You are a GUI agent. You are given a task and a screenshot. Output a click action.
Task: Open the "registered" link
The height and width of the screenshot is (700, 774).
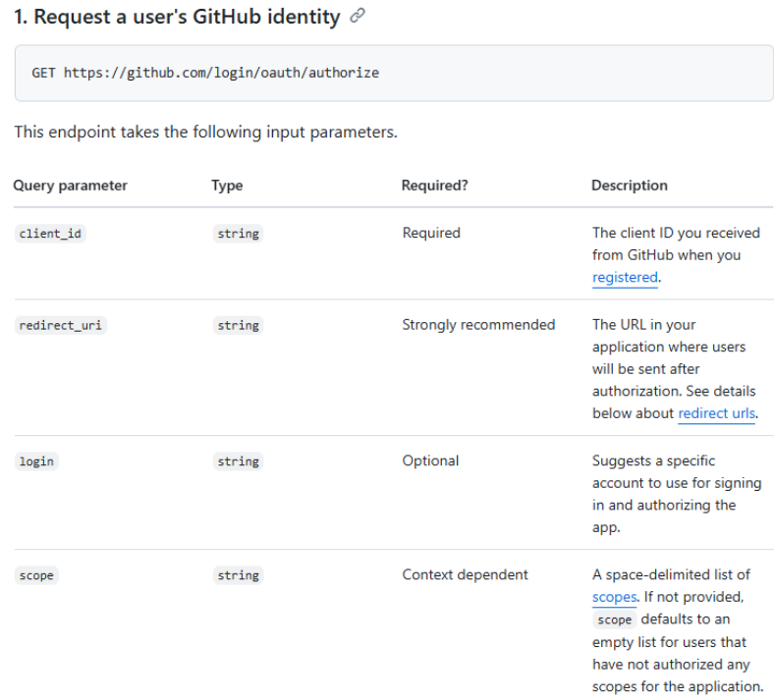click(x=625, y=277)
